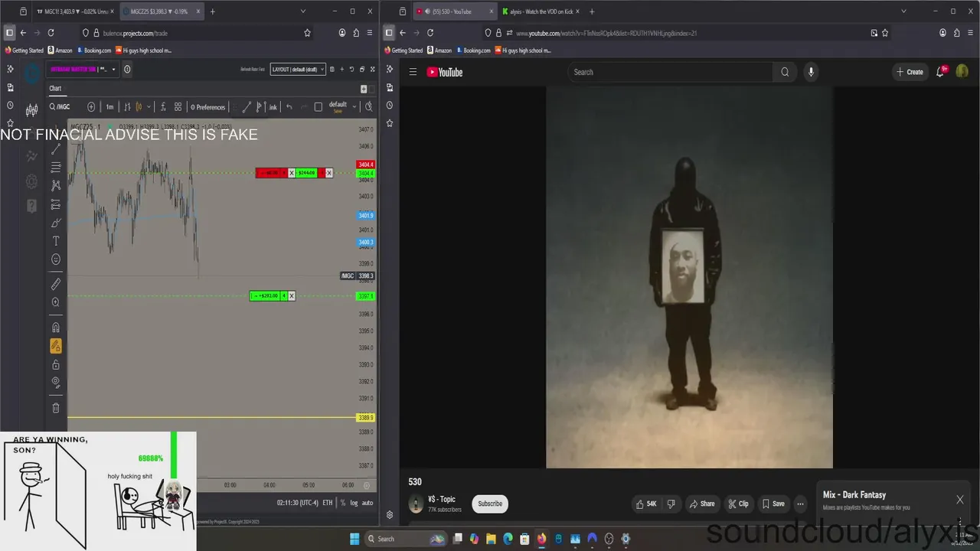This screenshot has width=980, height=551.
Task: Switch to the Chart tab
Action: coord(55,89)
